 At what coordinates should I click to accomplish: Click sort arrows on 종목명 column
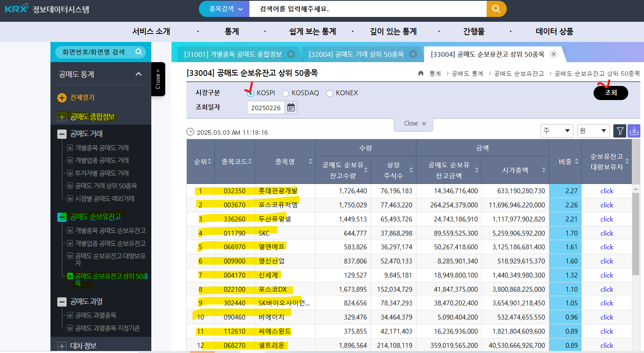310,161
